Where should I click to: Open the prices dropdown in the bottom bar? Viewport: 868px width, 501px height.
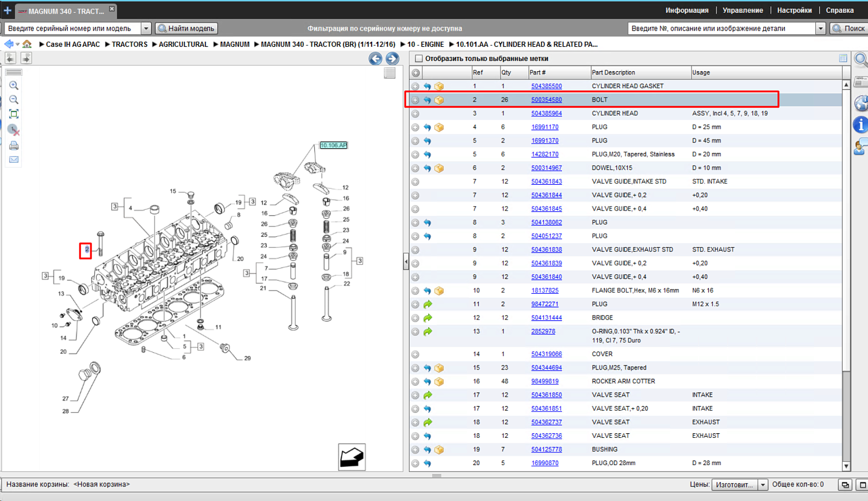(x=763, y=485)
